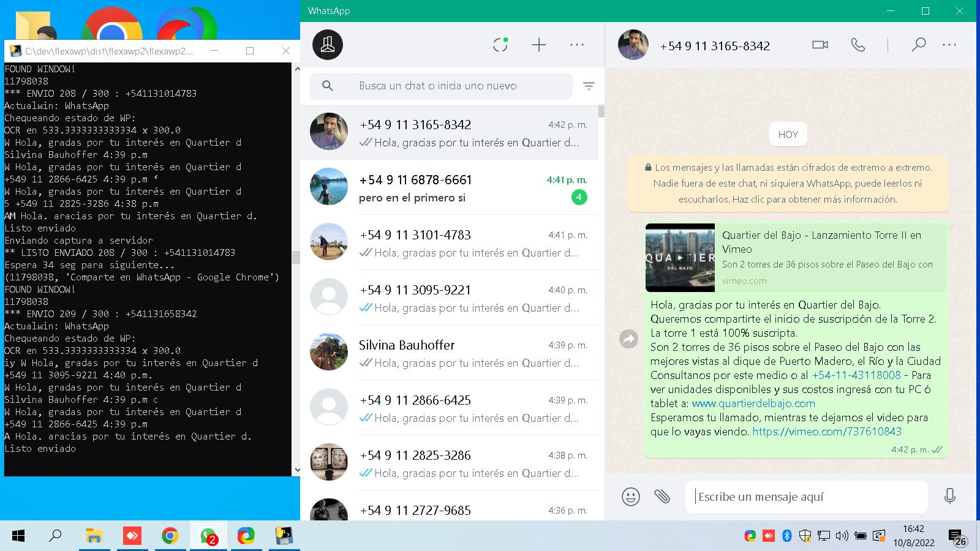
Task: Open the Edge desktop shortcut
Action: pos(186,24)
